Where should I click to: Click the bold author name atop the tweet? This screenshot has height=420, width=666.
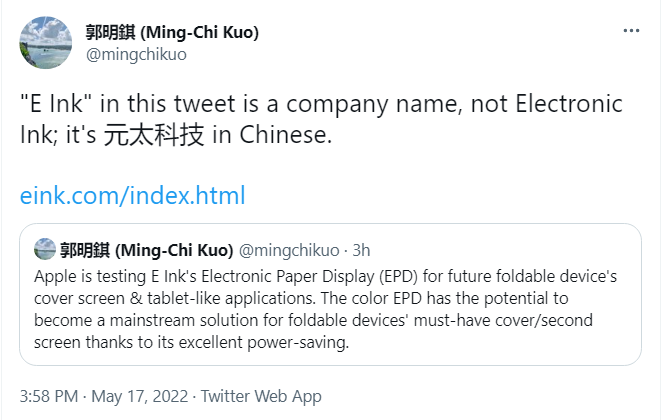coord(172,32)
